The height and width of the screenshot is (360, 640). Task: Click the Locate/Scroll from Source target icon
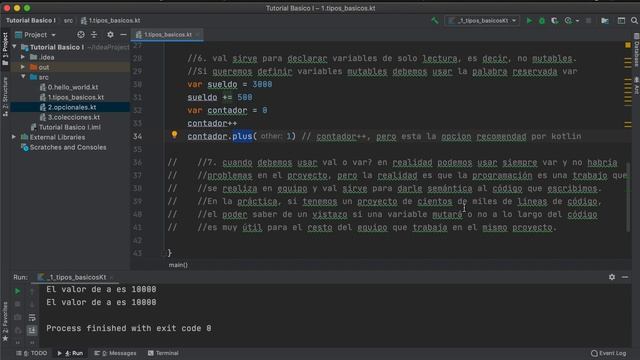click(x=81, y=35)
